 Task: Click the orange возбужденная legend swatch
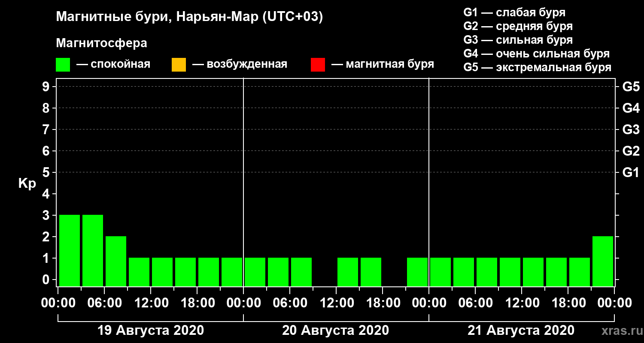pyautogui.click(x=179, y=65)
